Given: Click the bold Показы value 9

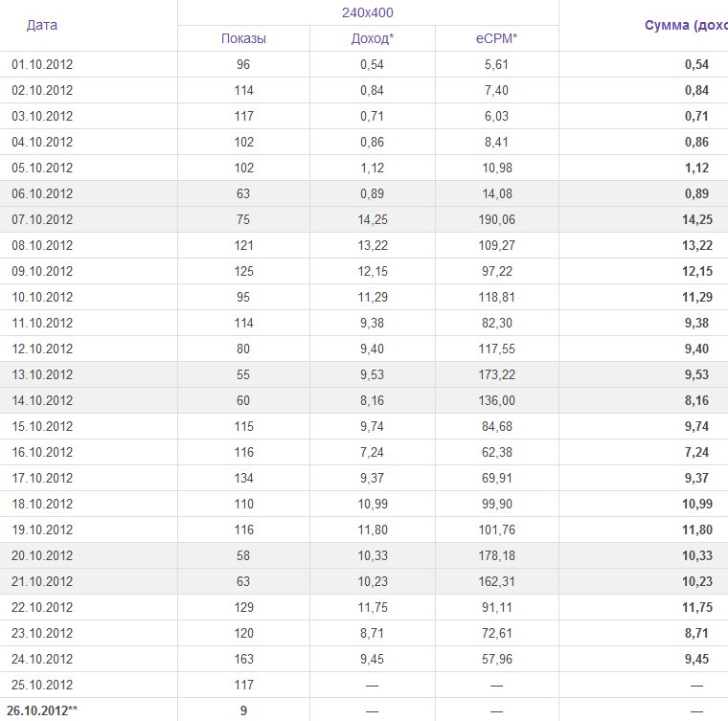Looking at the screenshot, I should pyautogui.click(x=243, y=710).
